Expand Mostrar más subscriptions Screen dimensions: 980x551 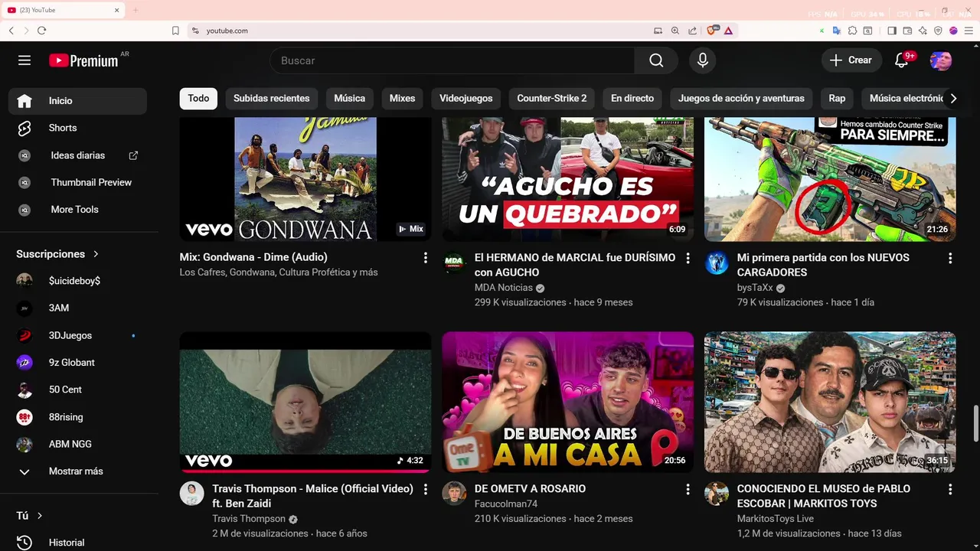click(x=77, y=471)
